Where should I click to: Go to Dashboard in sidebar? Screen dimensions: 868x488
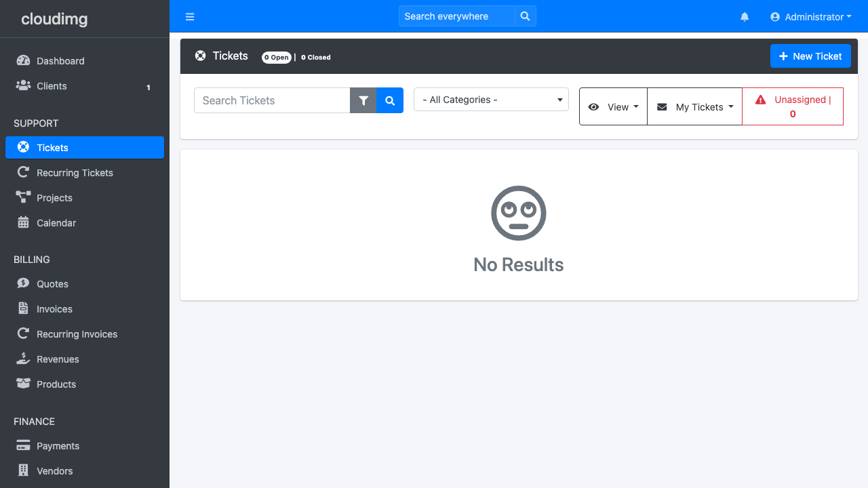[x=85, y=60]
